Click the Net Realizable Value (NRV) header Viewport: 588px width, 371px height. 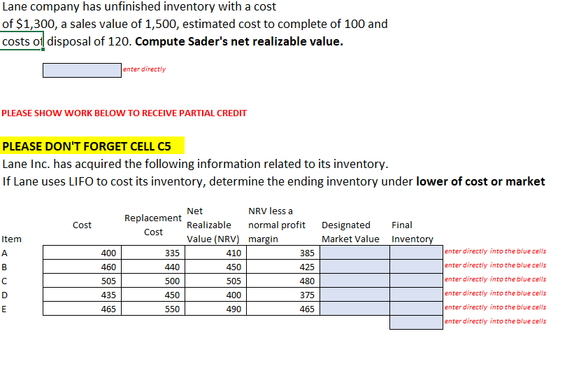pos(213,225)
